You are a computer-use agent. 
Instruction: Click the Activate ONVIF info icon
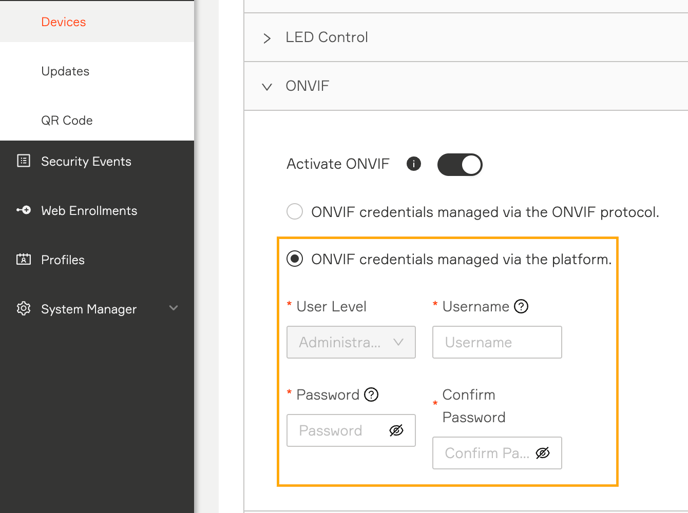[x=413, y=164]
